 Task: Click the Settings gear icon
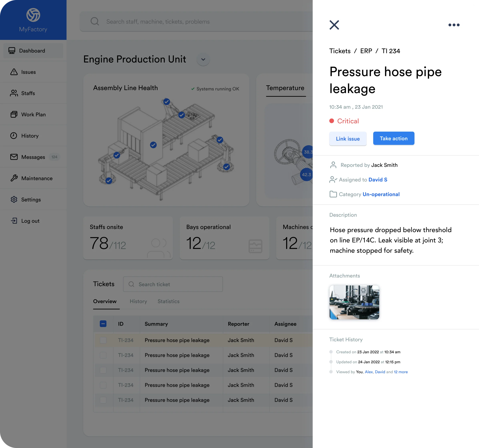coord(14,199)
